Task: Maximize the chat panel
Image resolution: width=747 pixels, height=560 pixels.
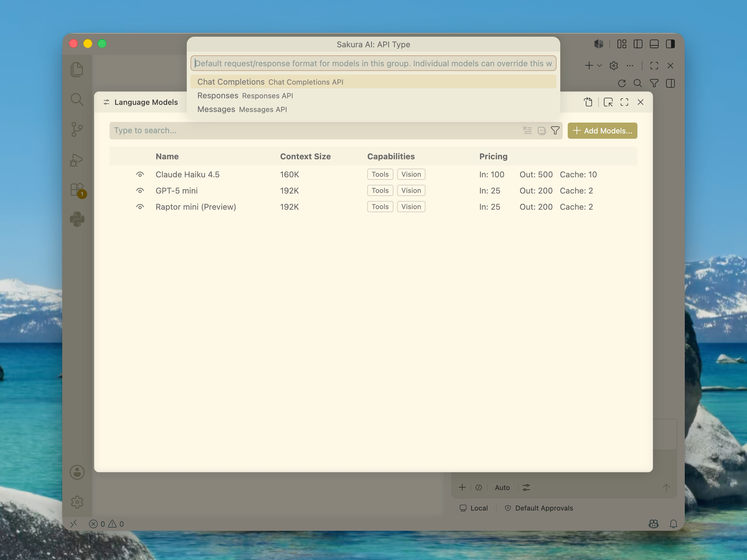Action: [654, 65]
